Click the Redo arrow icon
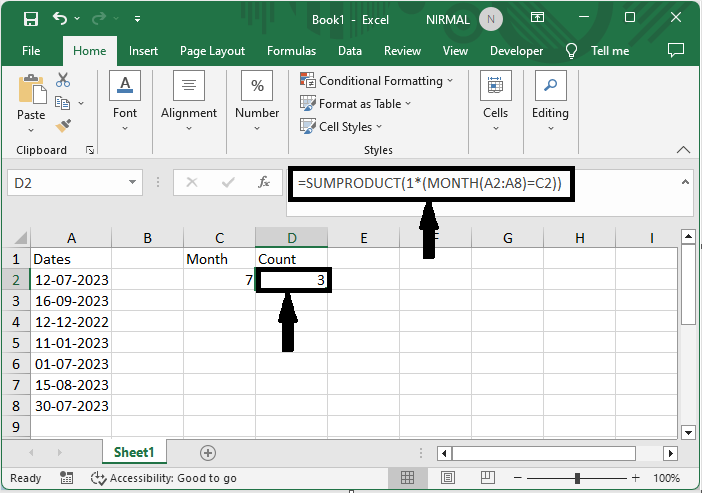 98,18
